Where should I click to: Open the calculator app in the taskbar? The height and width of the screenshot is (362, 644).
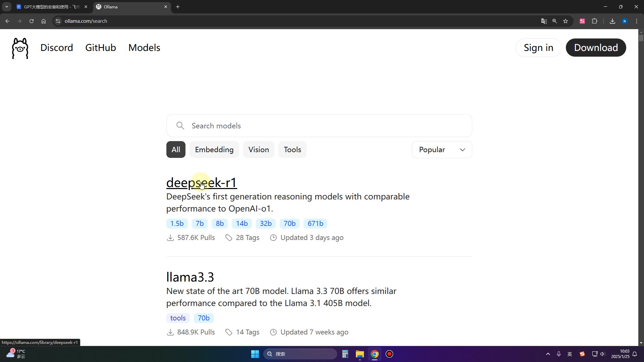345,354
